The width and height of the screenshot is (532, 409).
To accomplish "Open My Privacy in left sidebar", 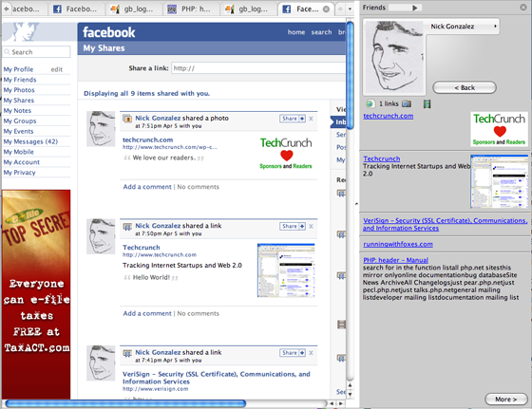I will tap(19, 173).
